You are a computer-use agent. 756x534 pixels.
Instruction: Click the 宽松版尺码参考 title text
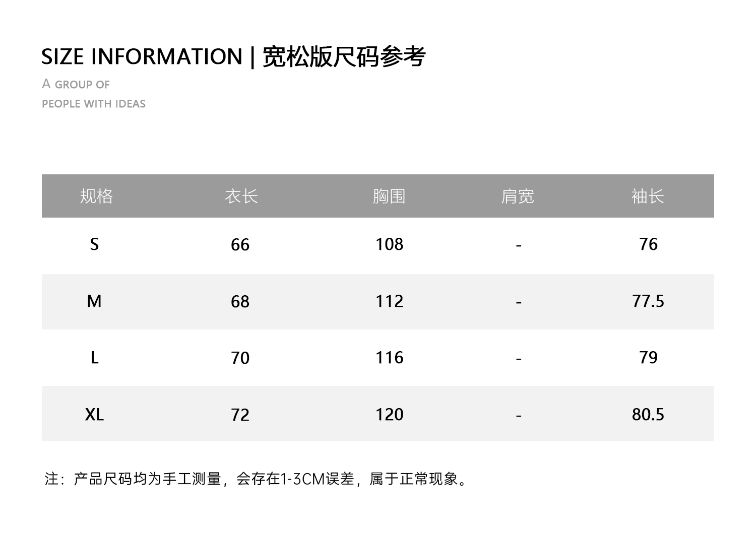(x=344, y=56)
